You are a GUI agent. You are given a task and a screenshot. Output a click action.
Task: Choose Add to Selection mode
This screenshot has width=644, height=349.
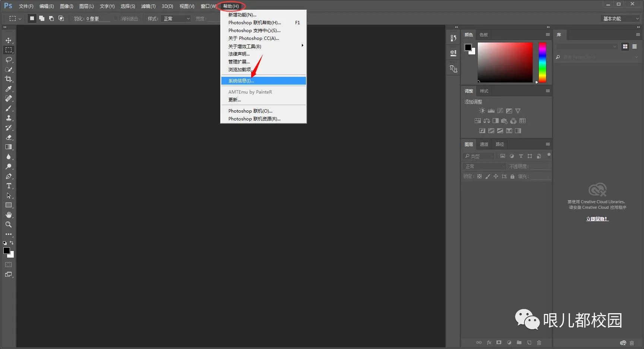pyautogui.click(x=42, y=18)
